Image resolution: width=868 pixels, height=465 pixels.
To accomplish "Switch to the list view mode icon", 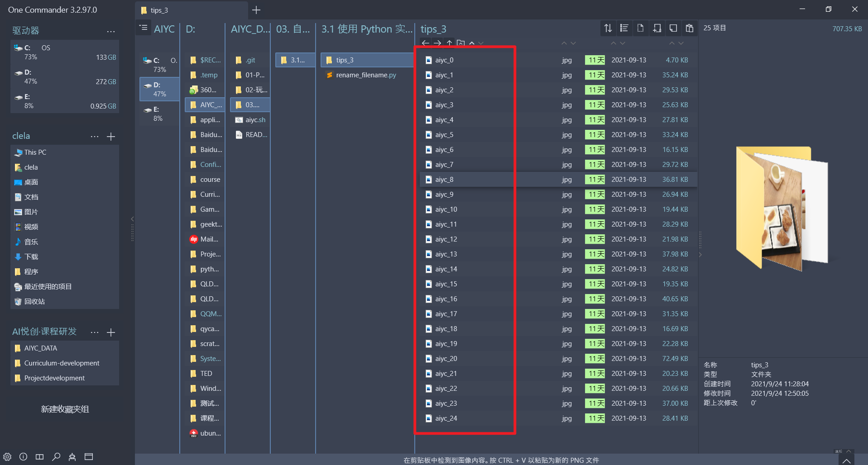I will point(624,28).
